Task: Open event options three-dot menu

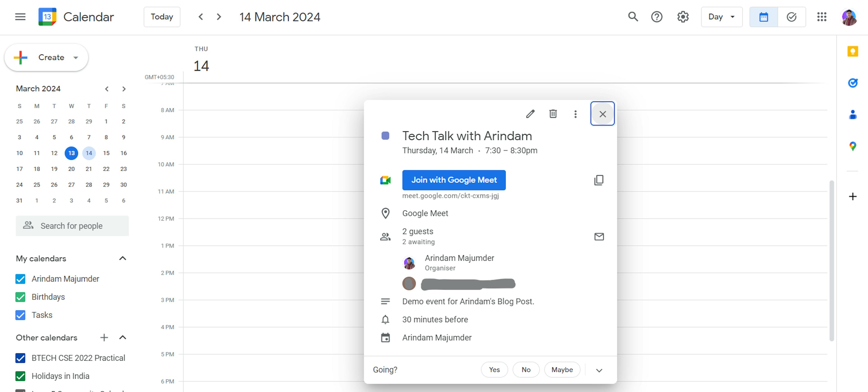Action: (x=576, y=114)
